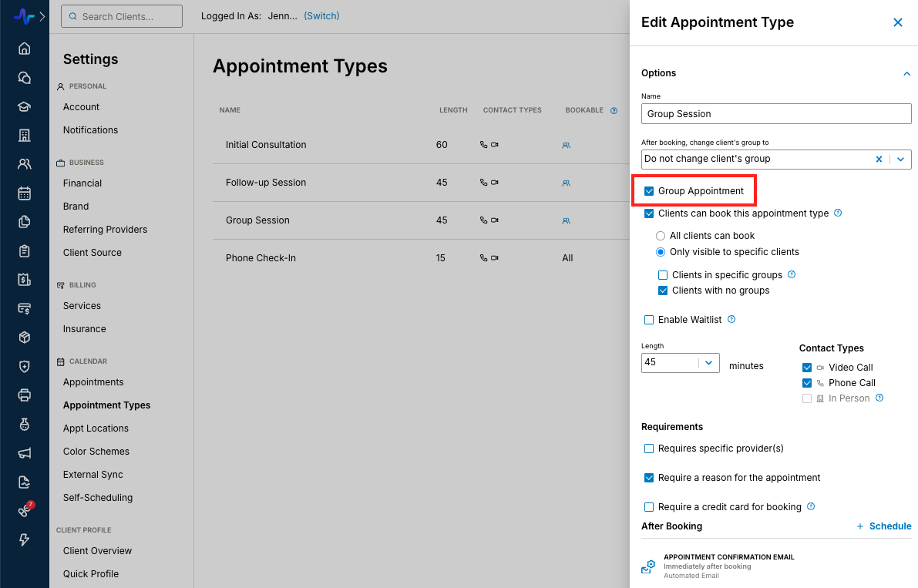Open Referring Providers settings
Viewport: 918px width, 588px height.
(106, 230)
